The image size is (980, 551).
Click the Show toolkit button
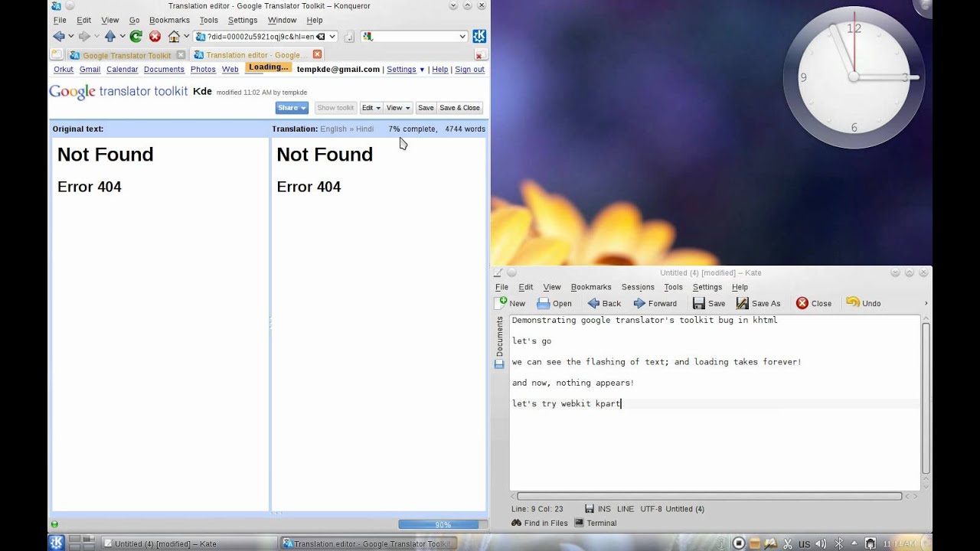pyautogui.click(x=335, y=108)
